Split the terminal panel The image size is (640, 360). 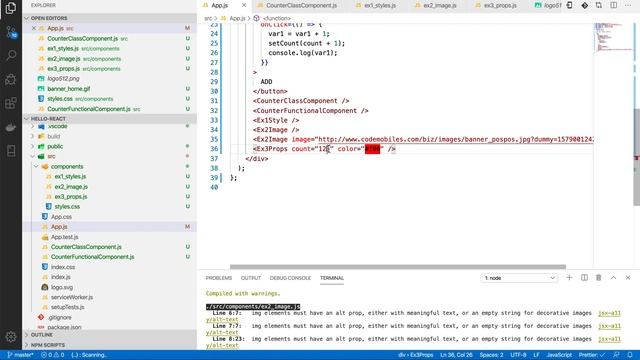584,278
